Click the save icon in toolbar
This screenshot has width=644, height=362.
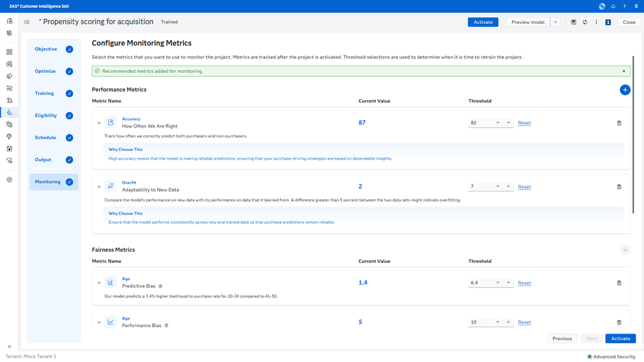(573, 22)
